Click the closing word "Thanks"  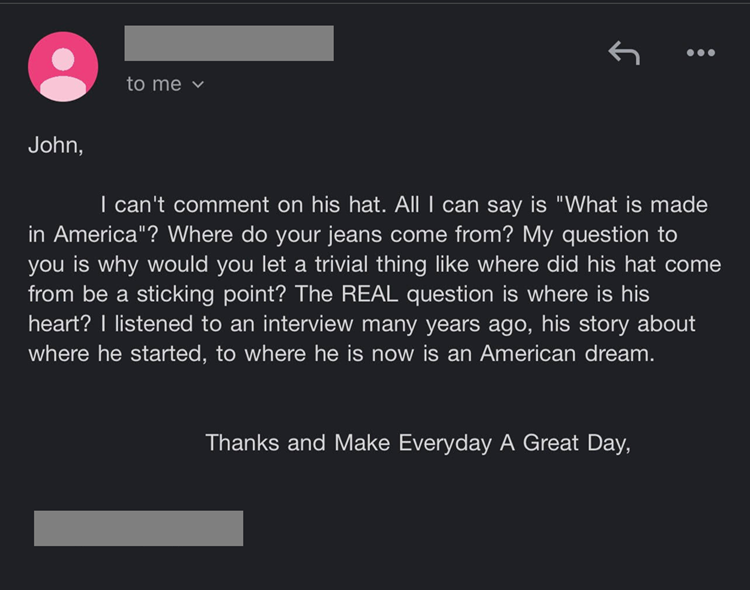coord(243,443)
